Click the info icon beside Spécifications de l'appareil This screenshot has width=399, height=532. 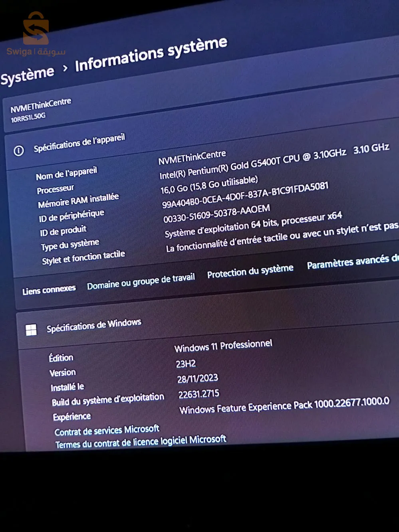point(18,151)
